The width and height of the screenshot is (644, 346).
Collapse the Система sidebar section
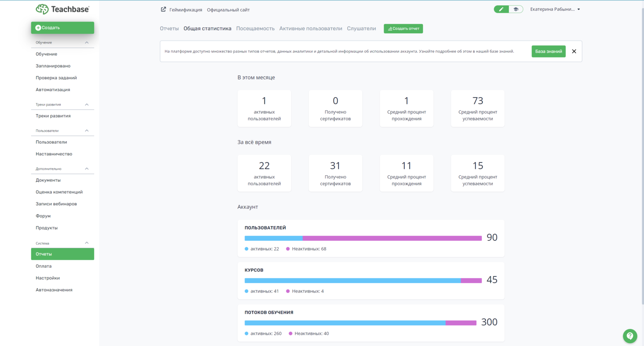click(x=87, y=243)
